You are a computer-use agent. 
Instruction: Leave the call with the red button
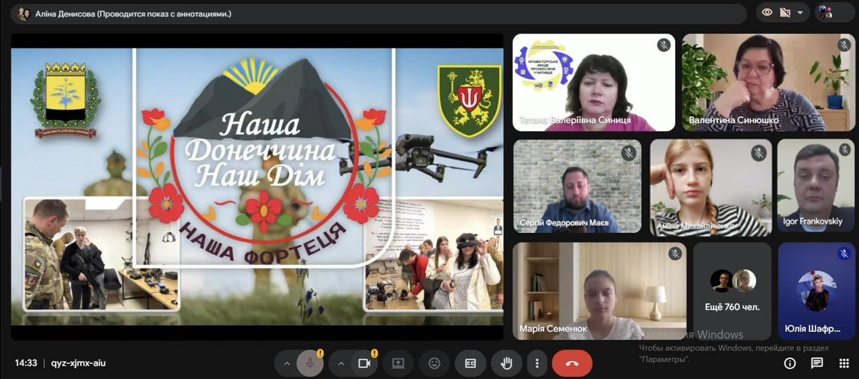click(572, 363)
